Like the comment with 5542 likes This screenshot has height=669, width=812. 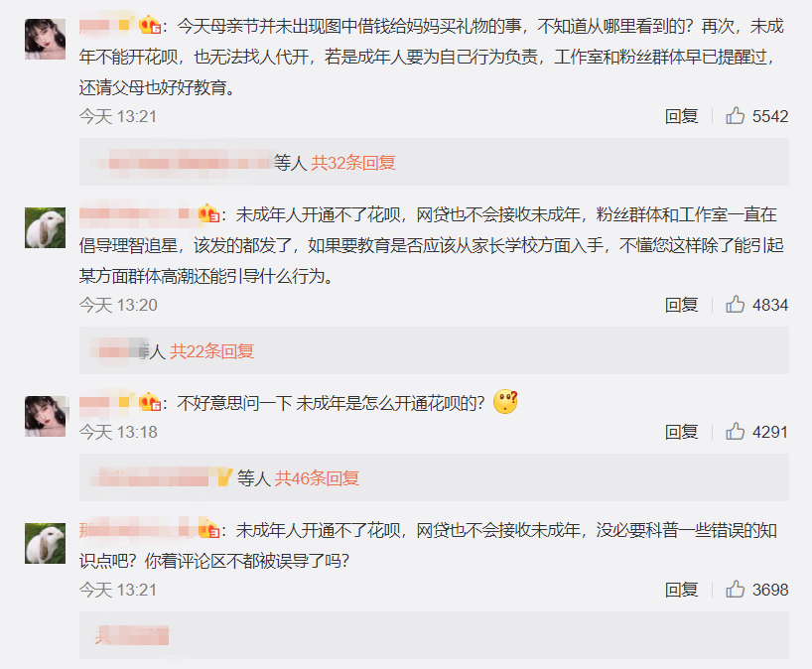tap(735, 116)
